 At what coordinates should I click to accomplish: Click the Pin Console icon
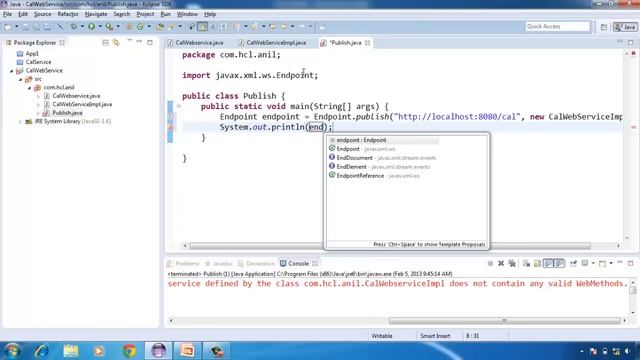pos(573,263)
